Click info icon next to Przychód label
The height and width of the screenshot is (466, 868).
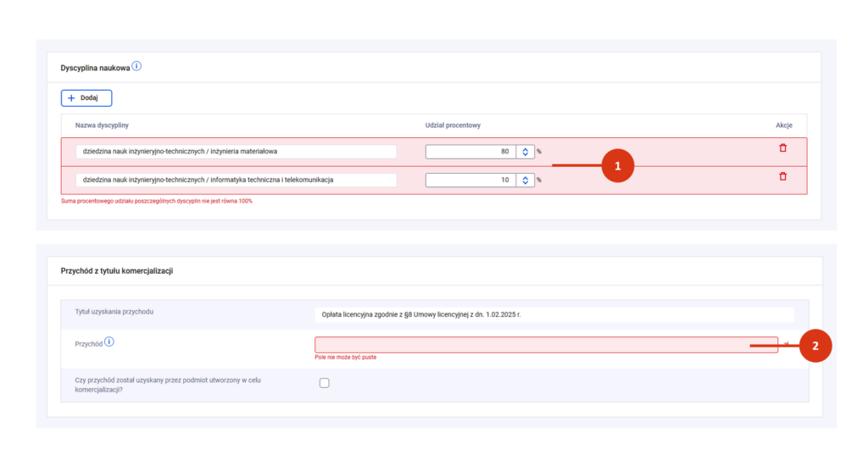pos(109,342)
